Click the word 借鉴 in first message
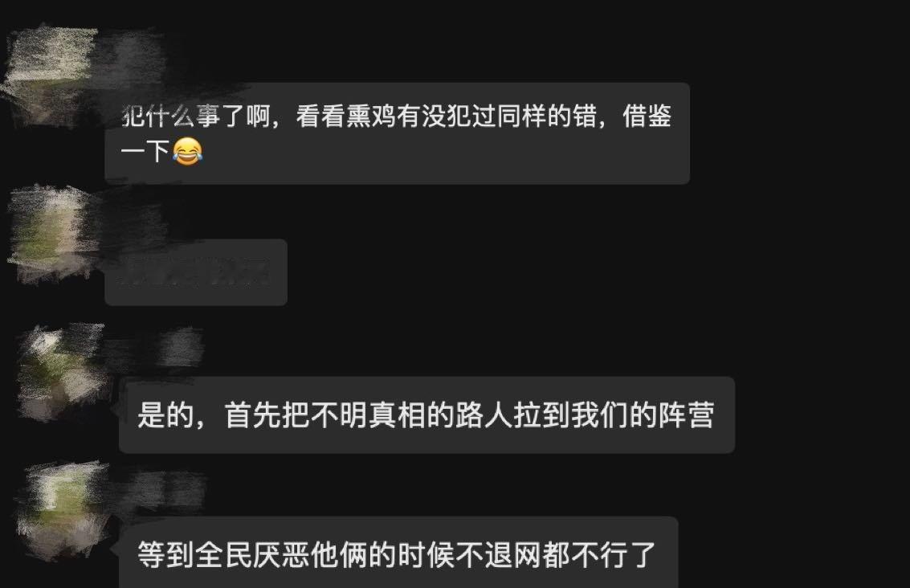 [647, 116]
